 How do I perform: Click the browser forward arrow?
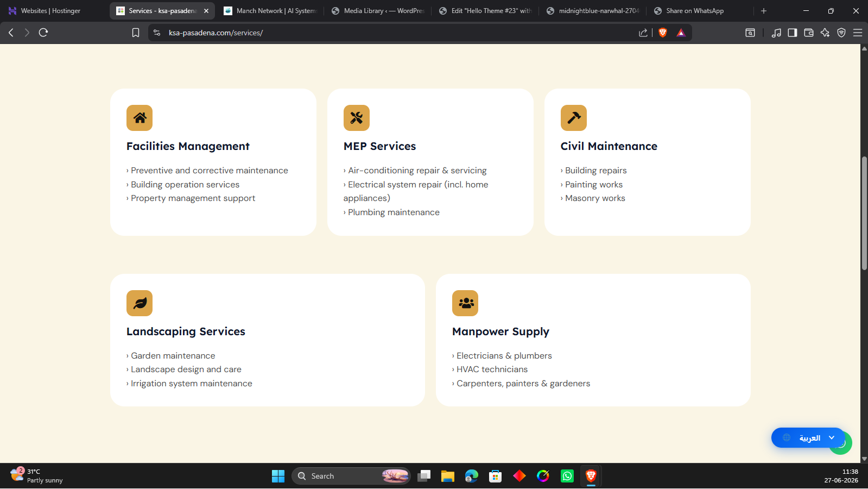pyautogui.click(x=27, y=33)
